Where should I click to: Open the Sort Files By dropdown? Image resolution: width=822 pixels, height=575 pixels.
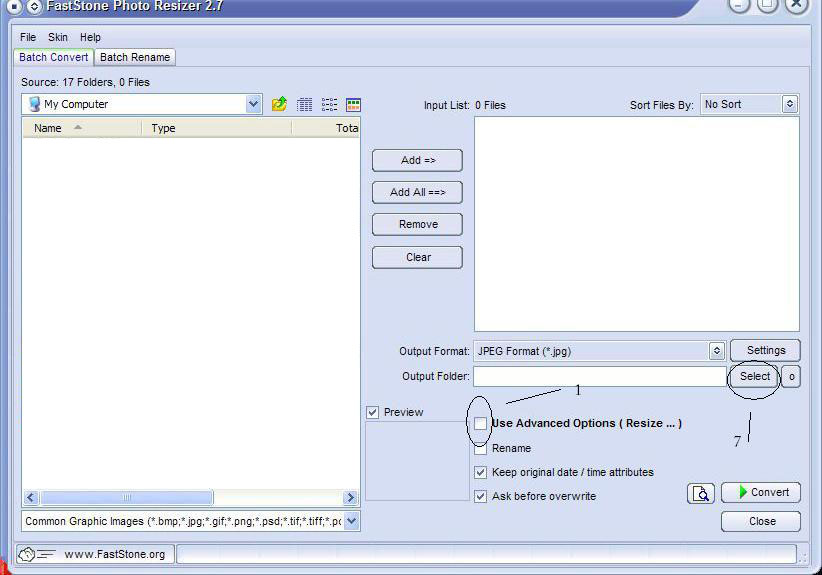pyautogui.click(x=789, y=104)
